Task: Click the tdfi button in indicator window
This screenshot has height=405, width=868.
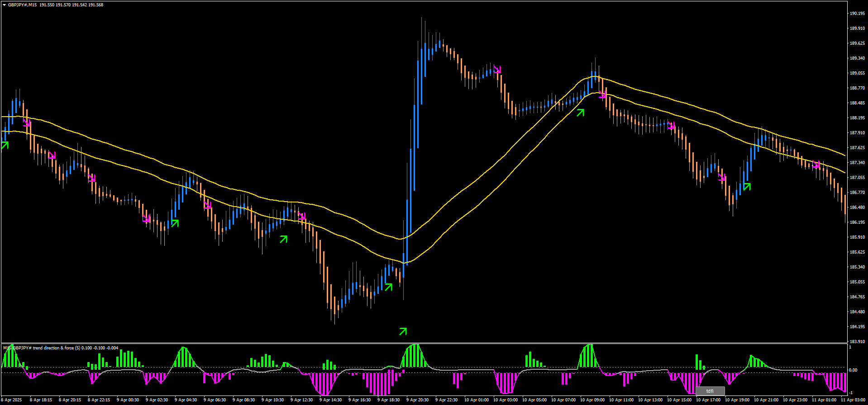Action: 710,391
